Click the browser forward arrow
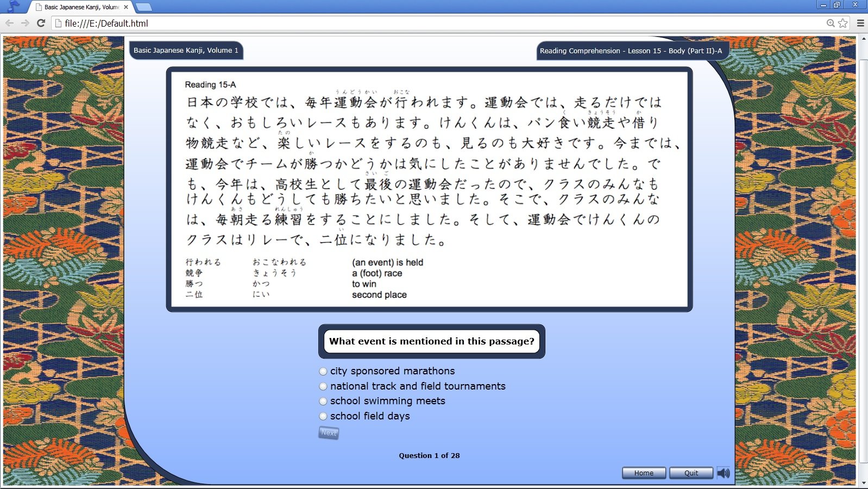 25,23
